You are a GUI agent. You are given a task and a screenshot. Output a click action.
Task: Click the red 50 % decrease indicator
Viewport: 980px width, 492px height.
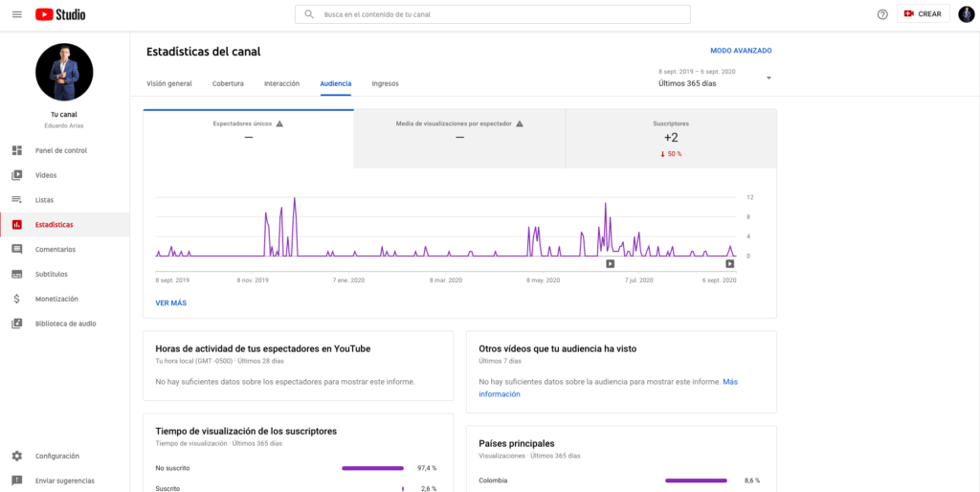coord(671,154)
